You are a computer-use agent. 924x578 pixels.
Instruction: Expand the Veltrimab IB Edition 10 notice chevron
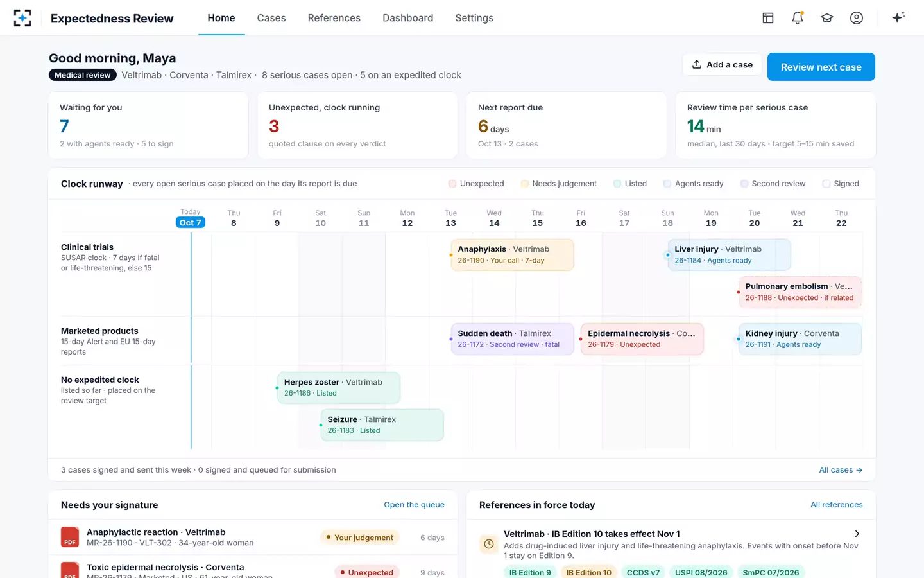pyautogui.click(x=857, y=534)
